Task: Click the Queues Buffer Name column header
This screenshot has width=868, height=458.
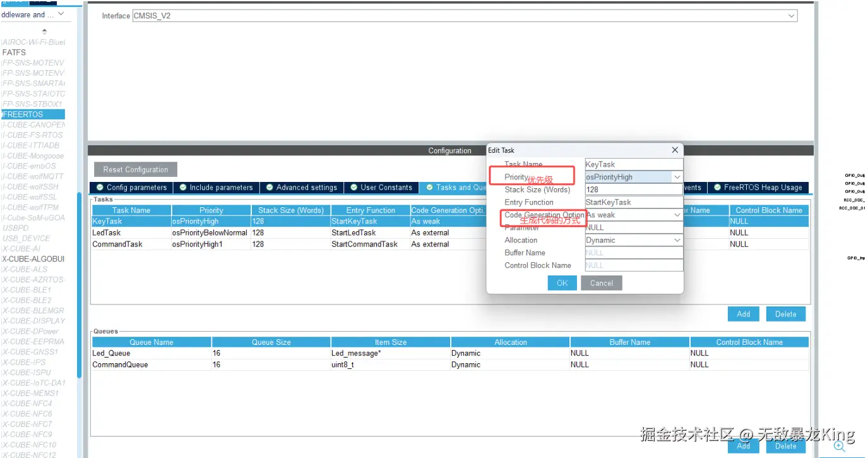Action: pos(629,342)
